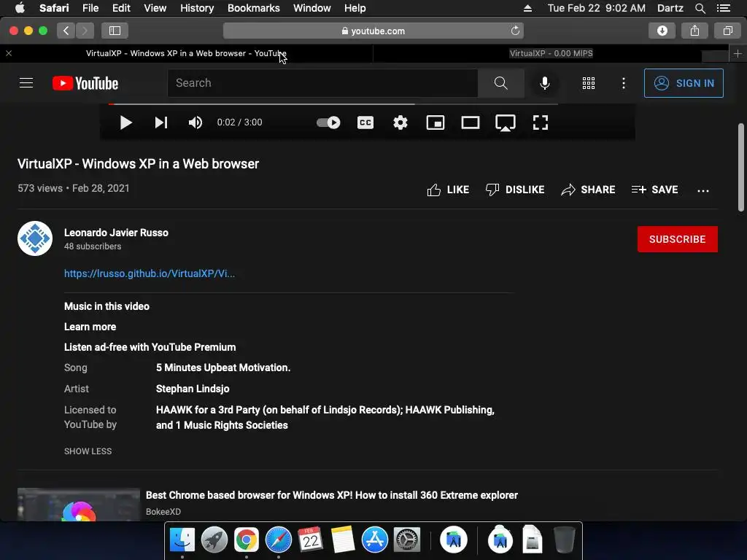Viewport: 747px width, 560px height.
Task: Show Safari downloads list
Action: (662, 31)
